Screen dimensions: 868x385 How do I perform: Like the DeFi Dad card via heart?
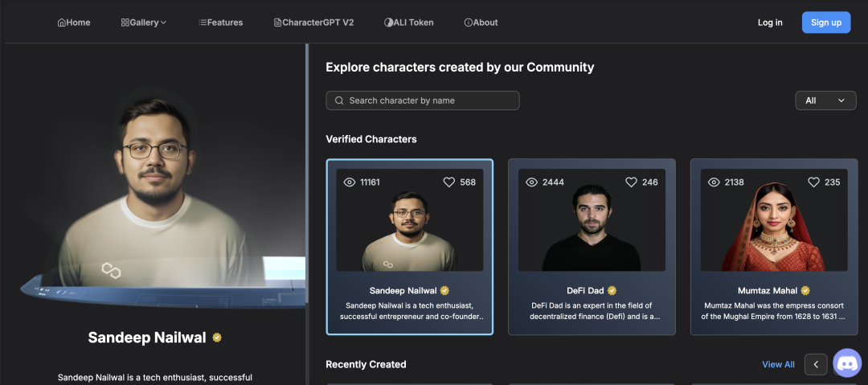[631, 182]
